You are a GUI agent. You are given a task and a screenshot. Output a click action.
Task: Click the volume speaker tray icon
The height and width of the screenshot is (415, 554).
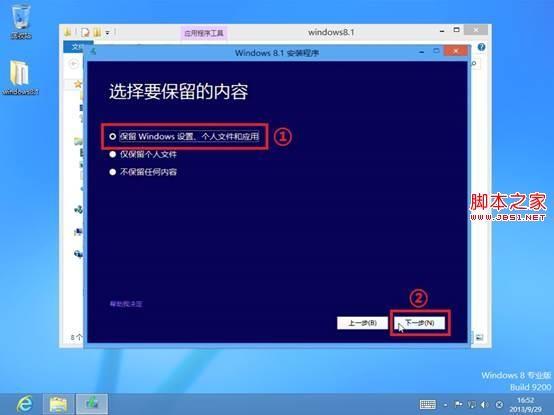pos(485,404)
